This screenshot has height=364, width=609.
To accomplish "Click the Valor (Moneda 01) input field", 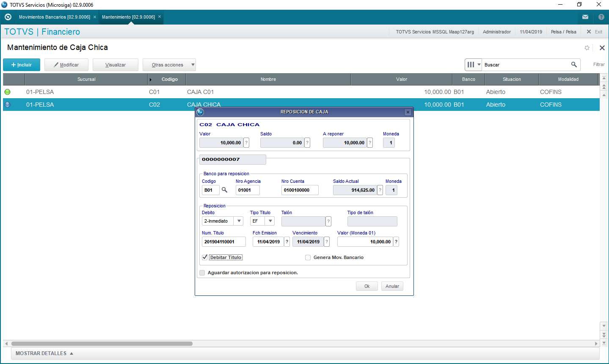I will (x=365, y=242).
